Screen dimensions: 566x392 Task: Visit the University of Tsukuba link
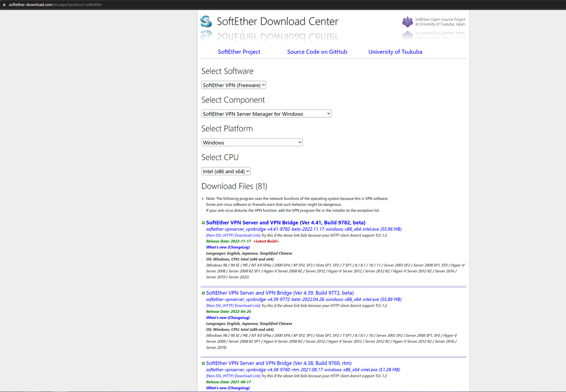pyautogui.click(x=395, y=52)
